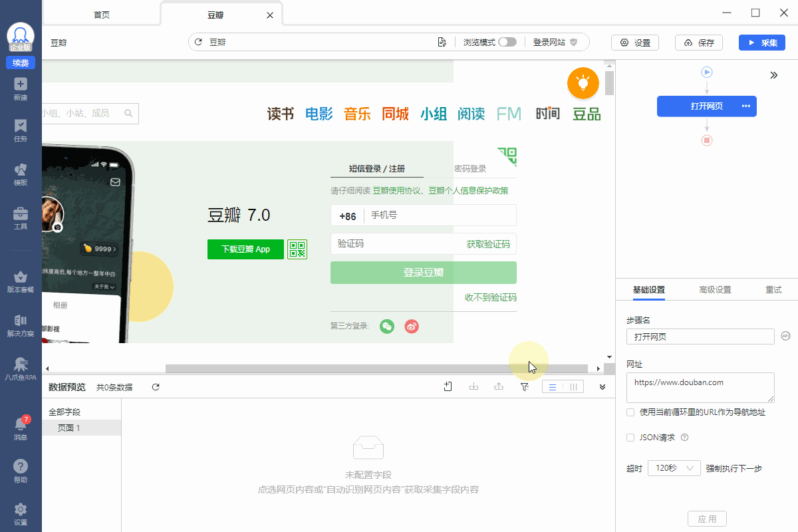This screenshot has width=798, height=532.
Task: Click the export (up arrow) icon in data preview
Action: [499, 386]
